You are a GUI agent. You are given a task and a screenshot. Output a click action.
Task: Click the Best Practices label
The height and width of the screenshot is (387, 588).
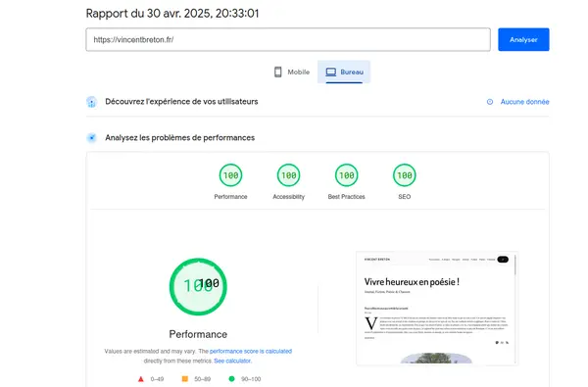(x=347, y=197)
